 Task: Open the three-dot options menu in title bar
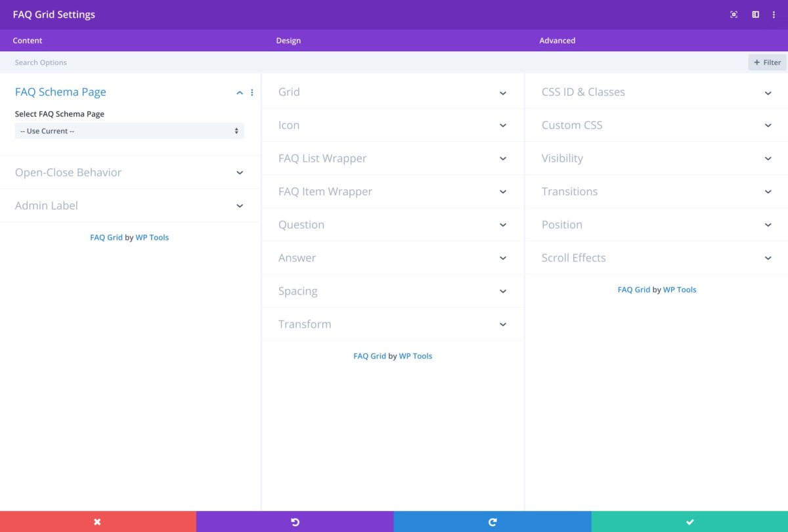774,14
